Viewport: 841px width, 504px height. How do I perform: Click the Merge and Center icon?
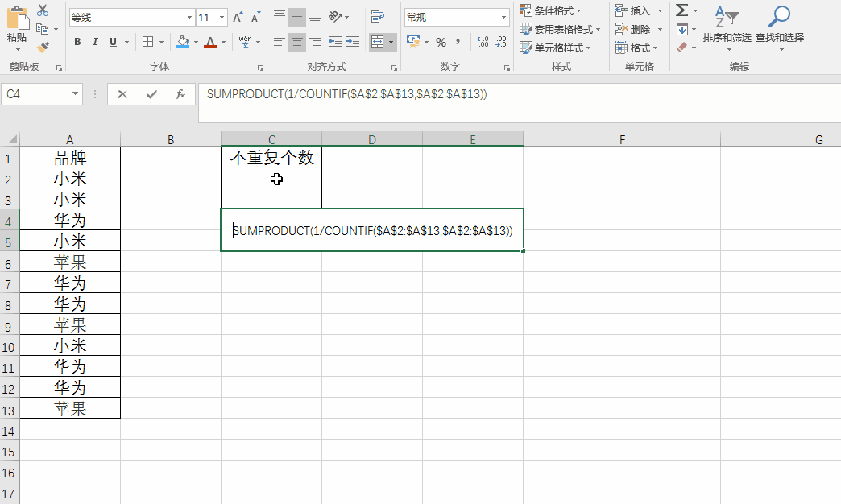coord(378,41)
